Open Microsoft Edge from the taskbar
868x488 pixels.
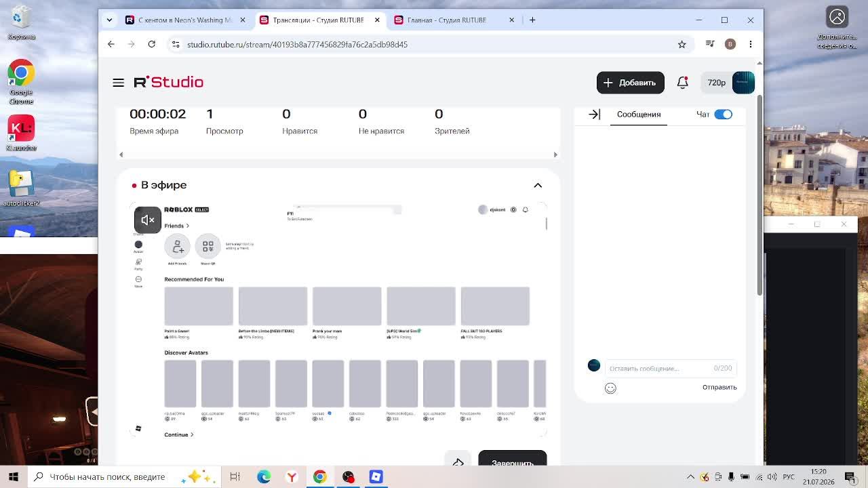[x=264, y=476]
